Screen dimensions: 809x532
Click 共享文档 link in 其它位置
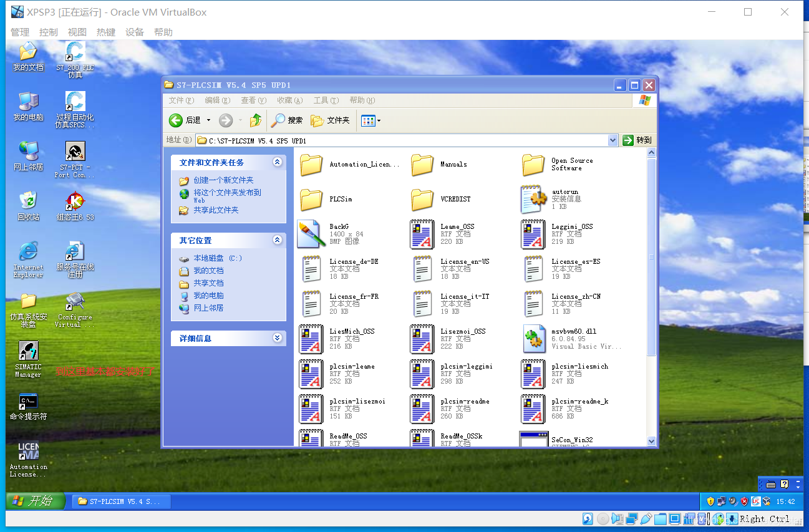pos(208,283)
